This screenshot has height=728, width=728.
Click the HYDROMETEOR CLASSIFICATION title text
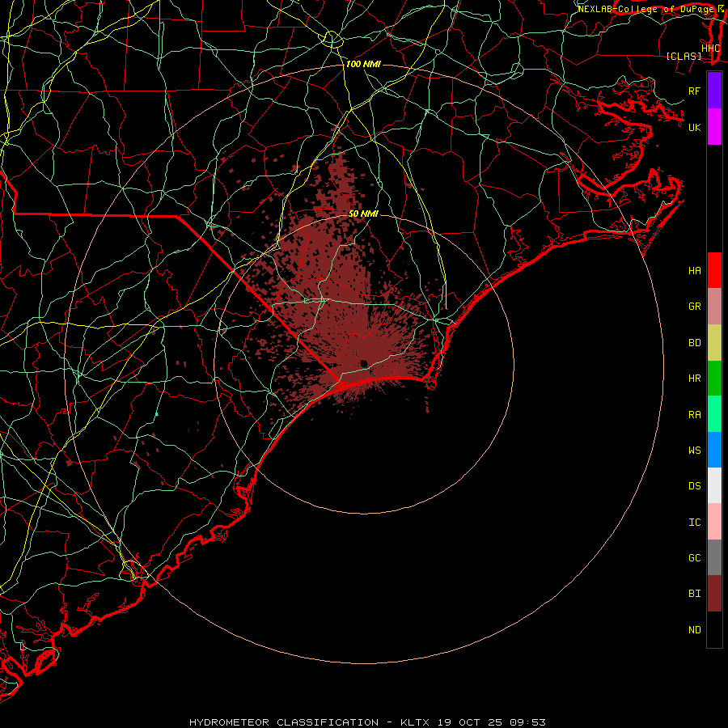point(284,722)
